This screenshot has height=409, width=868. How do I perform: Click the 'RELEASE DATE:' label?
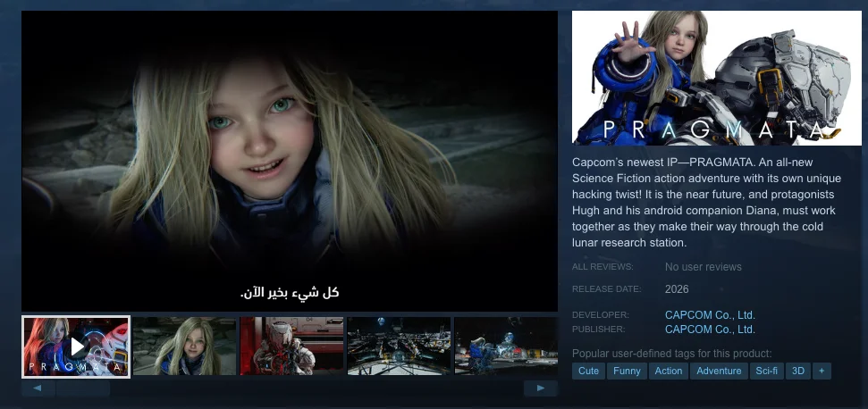(606, 289)
